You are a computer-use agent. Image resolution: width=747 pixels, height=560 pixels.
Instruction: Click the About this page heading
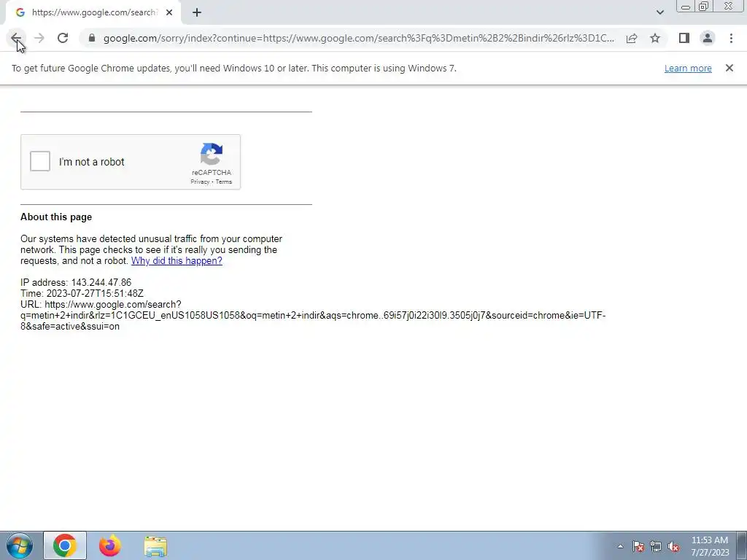coord(56,217)
